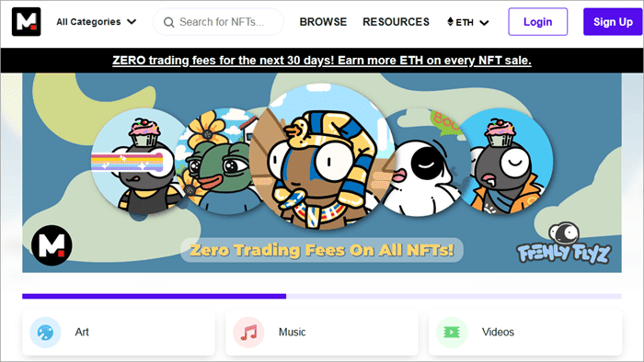Click the Music note icon

[248, 332]
